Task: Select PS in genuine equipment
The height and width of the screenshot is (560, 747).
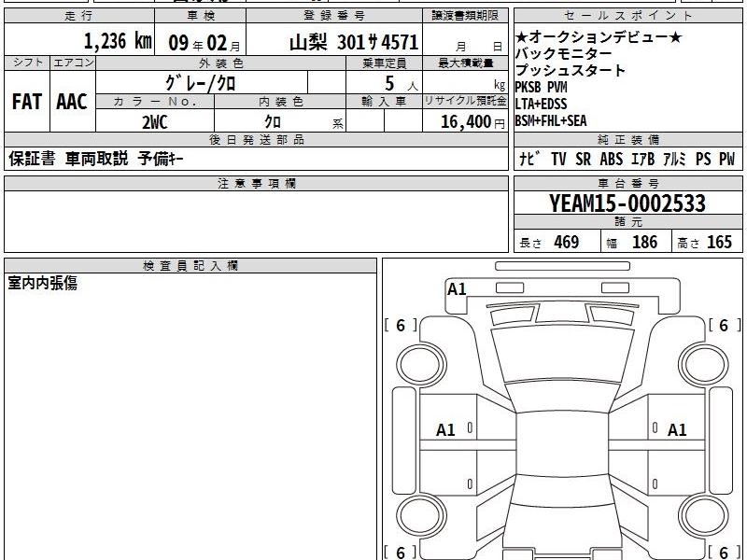Action: coord(703,159)
